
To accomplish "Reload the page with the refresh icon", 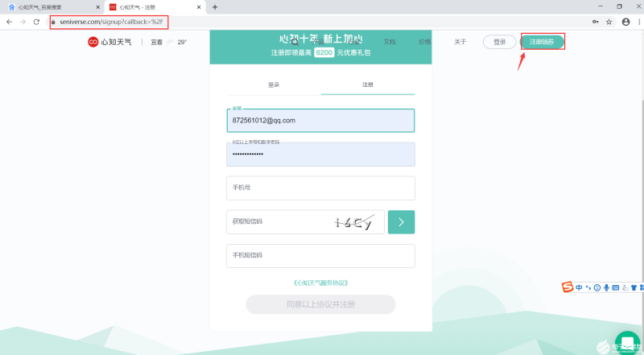I will tap(36, 21).
